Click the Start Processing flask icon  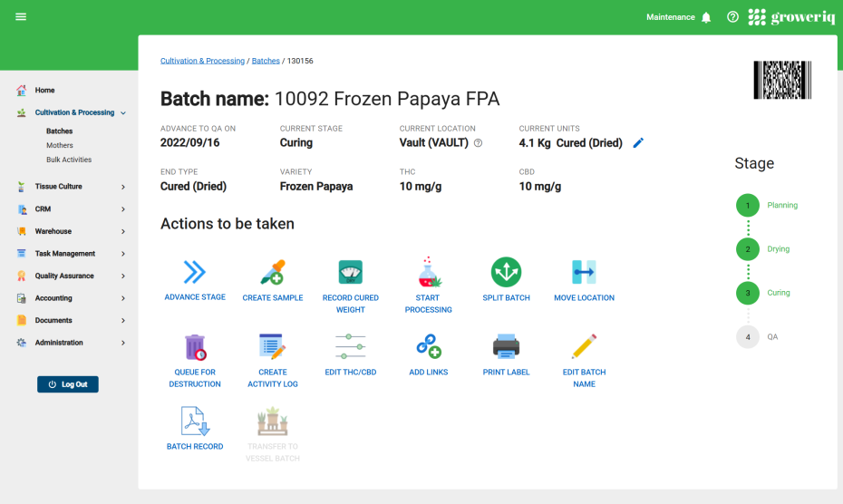tap(429, 272)
